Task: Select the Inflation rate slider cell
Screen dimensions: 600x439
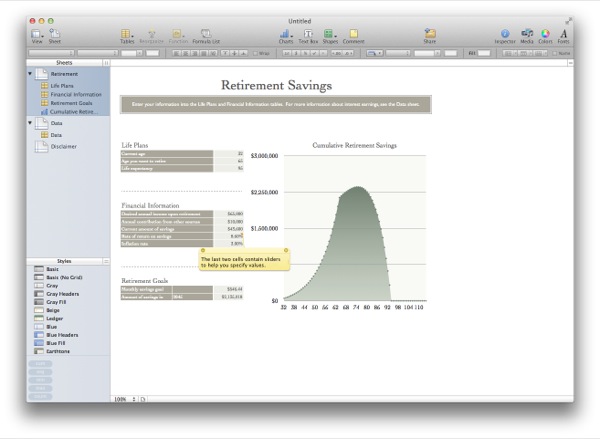Action: tap(228, 243)
